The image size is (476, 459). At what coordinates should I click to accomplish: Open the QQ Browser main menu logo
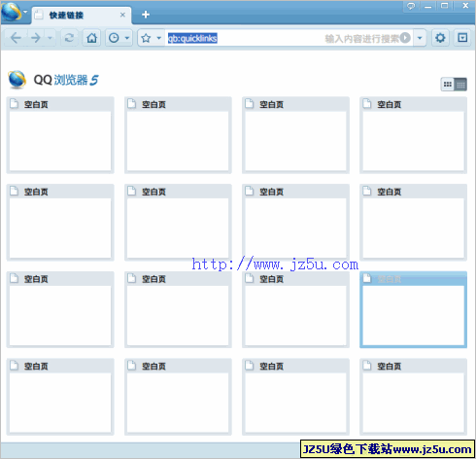pyautogui.click(x=12, y=12)
